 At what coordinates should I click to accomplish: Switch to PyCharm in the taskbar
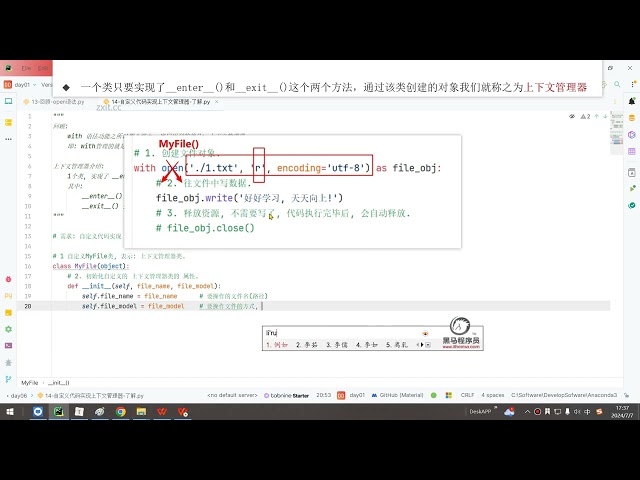coord(59,412)
